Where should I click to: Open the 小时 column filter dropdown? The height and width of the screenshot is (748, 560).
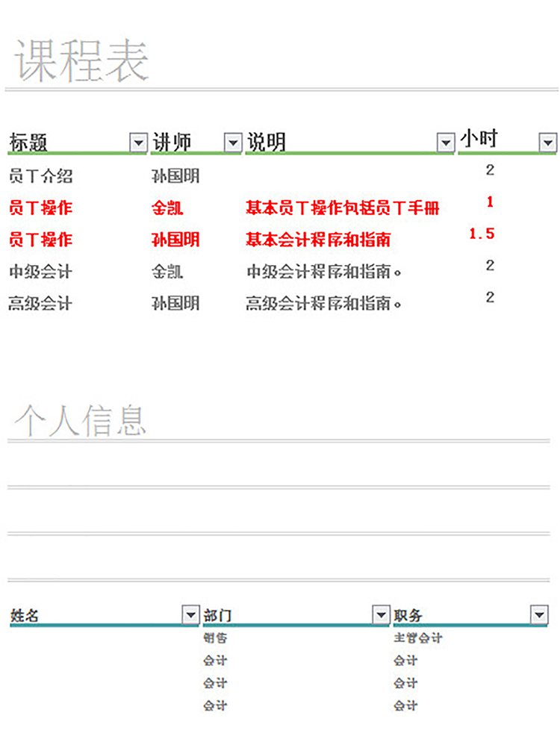[x=547, y=142]
